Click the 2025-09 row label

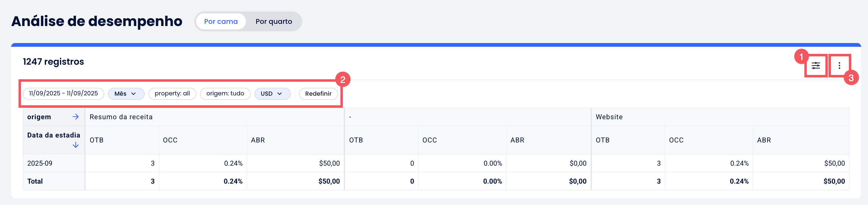click(x=40, y=164)
